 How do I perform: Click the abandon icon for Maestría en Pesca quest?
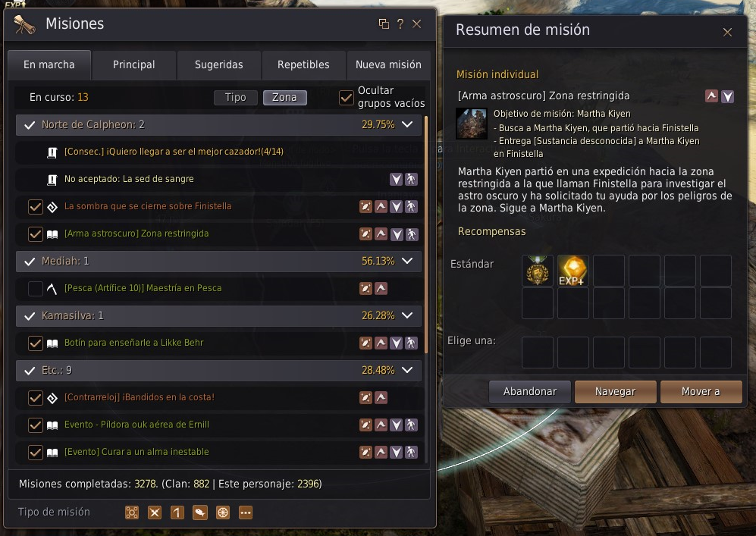(366, 288)
